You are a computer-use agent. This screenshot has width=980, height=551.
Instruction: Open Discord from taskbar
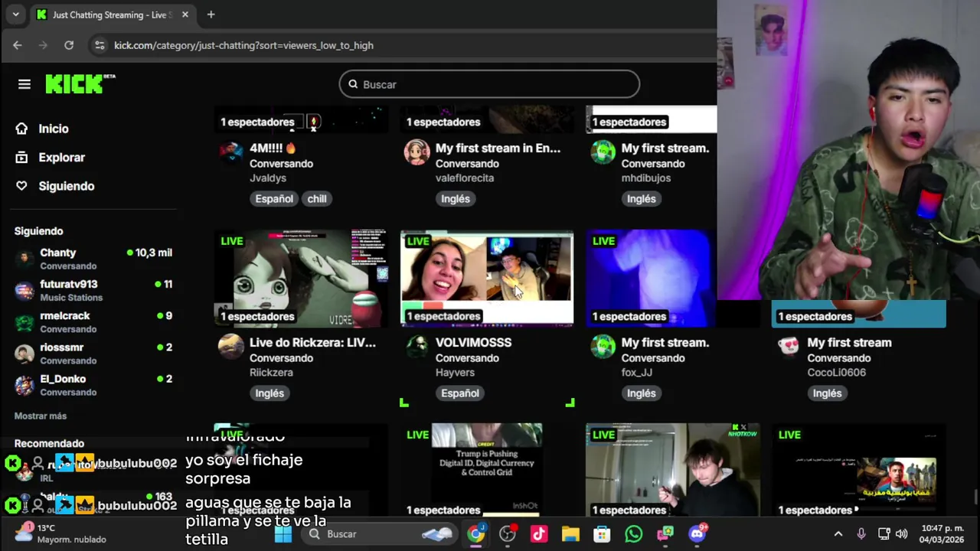click(x=697, y=533)
